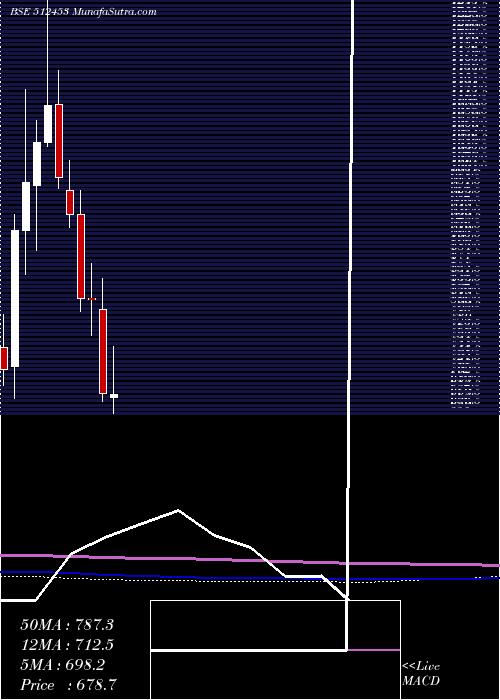Select the Price : 678.7 value

coord(69,685)
